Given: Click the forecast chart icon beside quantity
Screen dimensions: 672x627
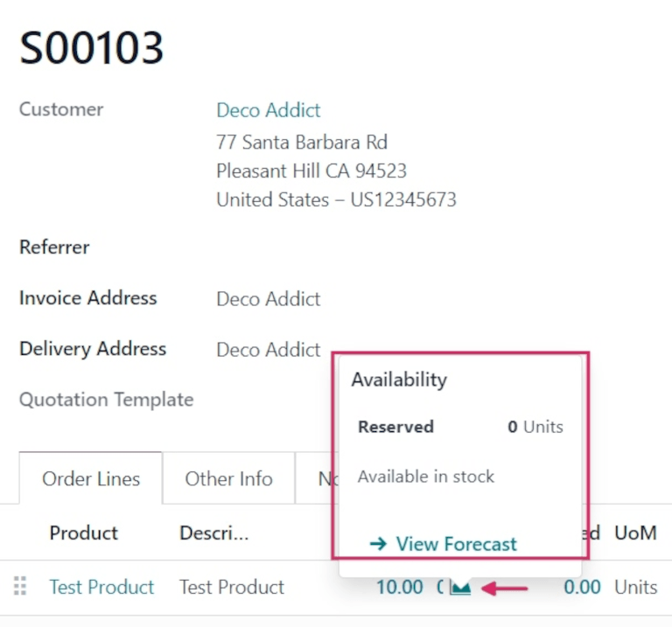Looking at the screenshot, I should click(460, 588).
